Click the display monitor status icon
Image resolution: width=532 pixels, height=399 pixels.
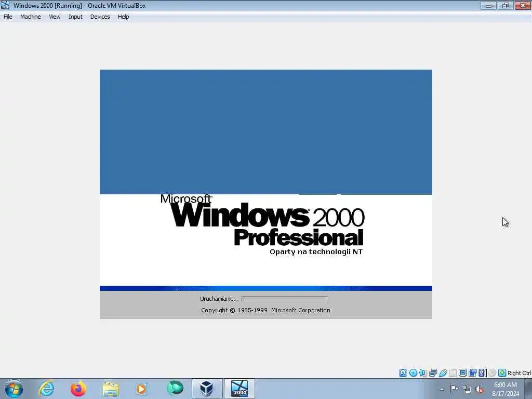pyautogui.click(x=462, y=373)
